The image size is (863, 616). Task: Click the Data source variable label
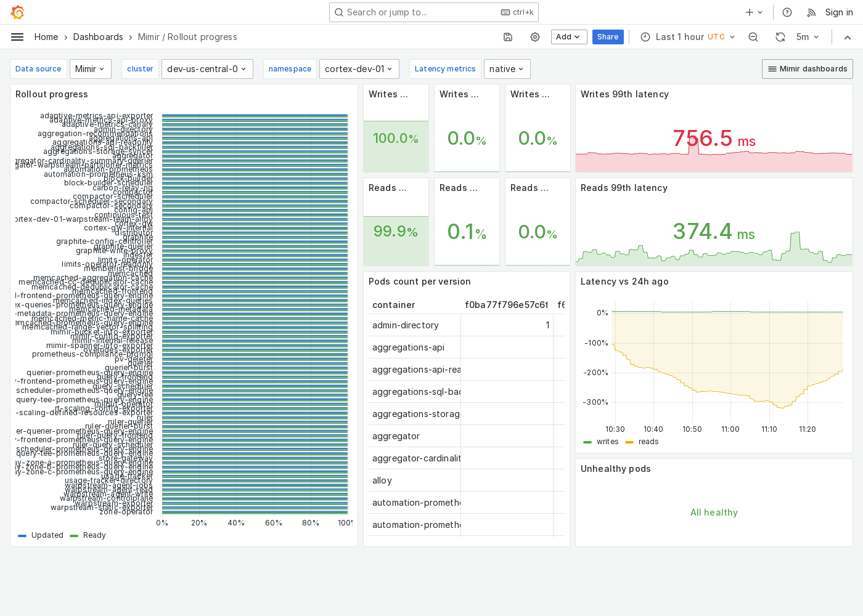38,69
